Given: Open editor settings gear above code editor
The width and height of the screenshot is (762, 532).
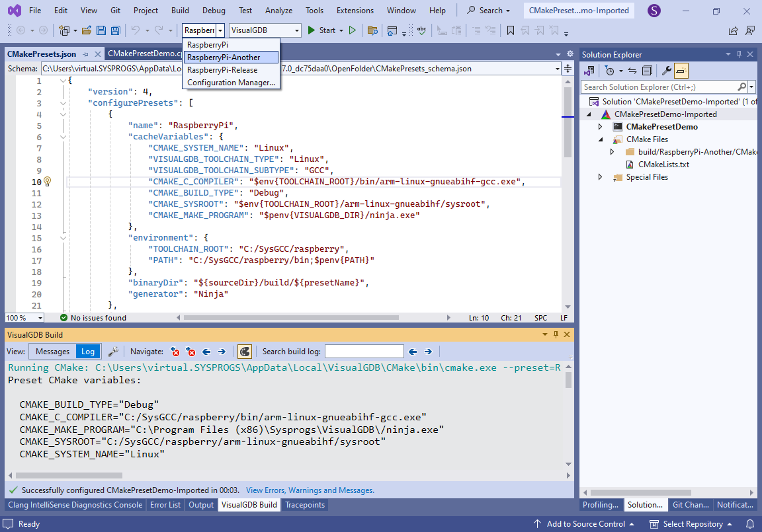Looking at the screenshot, I should tap(570, 54).
